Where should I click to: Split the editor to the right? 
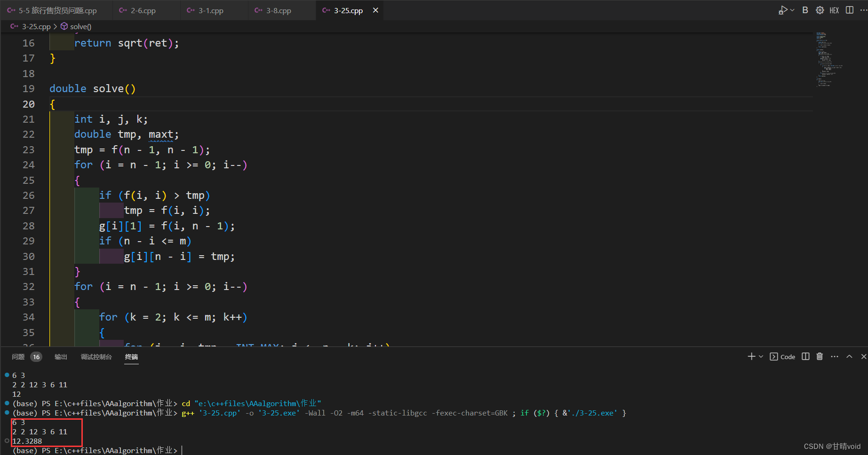[850, 10]
